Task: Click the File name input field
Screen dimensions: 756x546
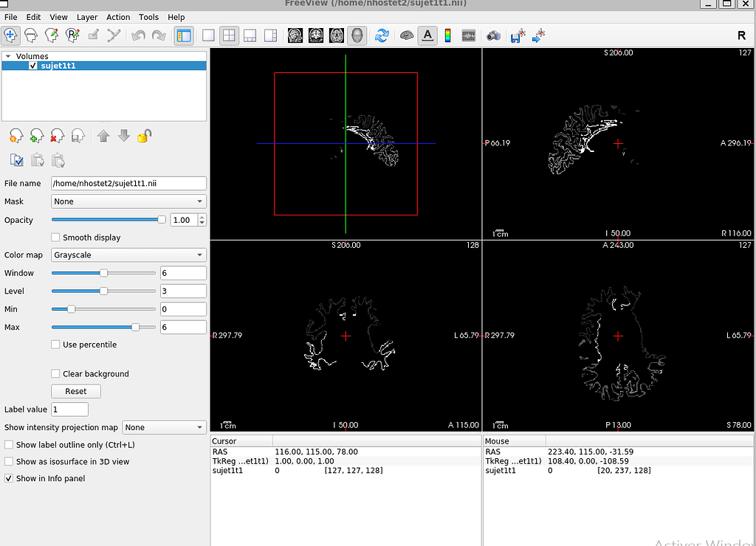Action: tap(128, 183)
